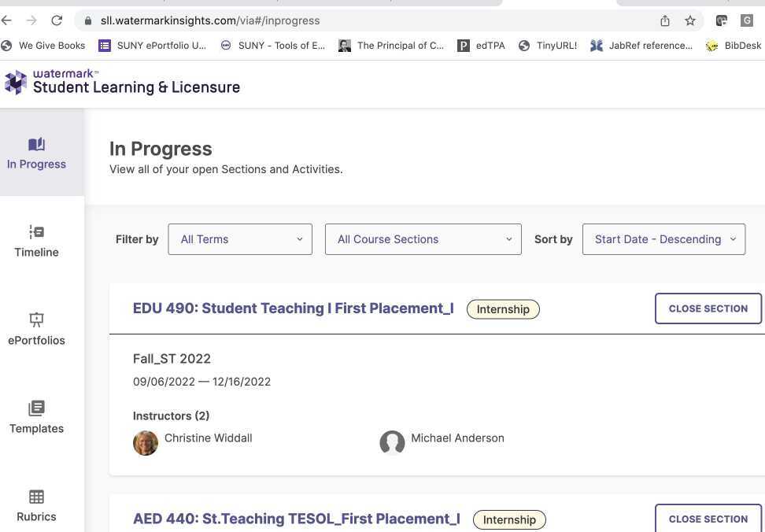Viewport: 765px width, 532px height.
Task: Change sorting via Start Date - Descending dropdown
Action: tap(663, 239)
